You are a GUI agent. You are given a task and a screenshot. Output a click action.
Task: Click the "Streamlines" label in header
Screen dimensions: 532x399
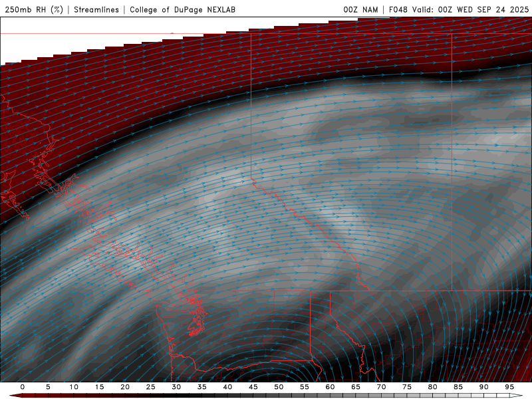click(96, 9)
